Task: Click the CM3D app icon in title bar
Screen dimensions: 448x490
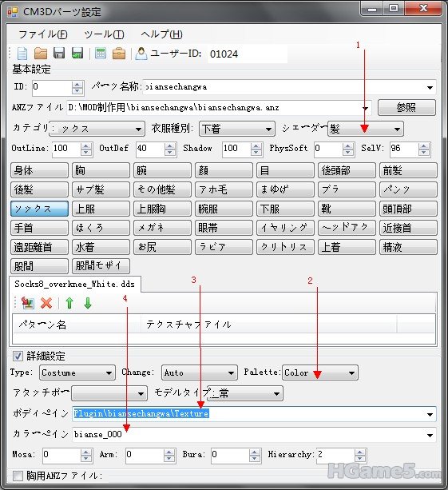Action: (13, 12)
